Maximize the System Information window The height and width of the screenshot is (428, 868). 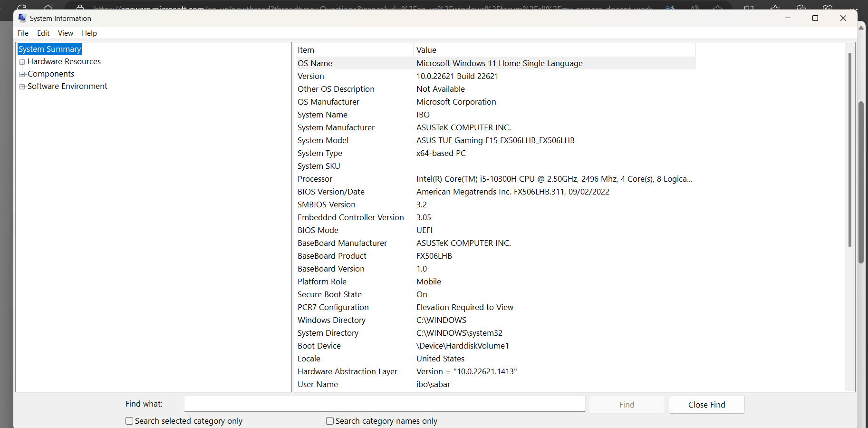815,18
